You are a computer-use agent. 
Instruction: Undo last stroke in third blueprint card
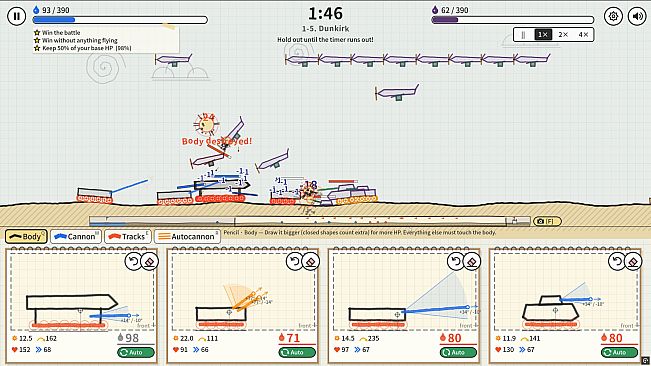455,261
